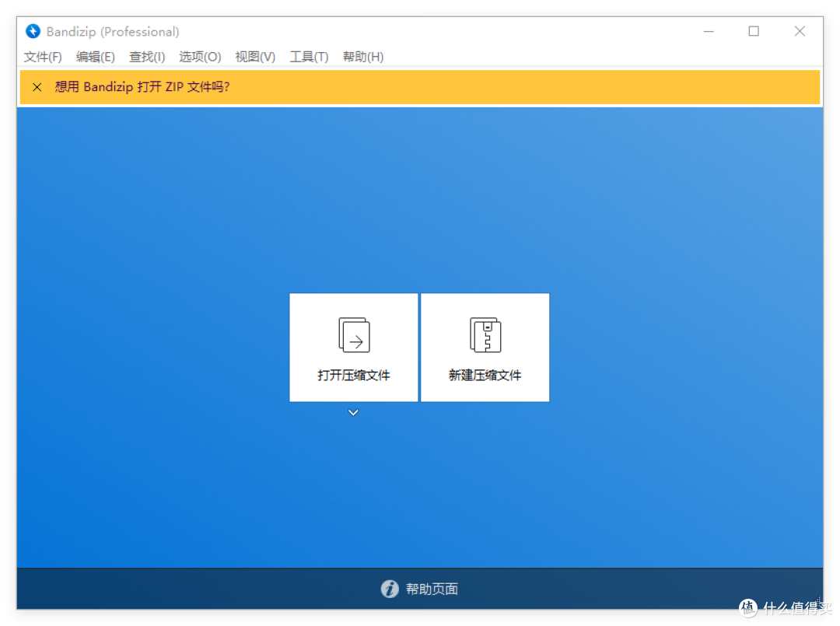840x626 pixels.
Task: Maximize the Bandizip window
Action: tap(754, 32)
